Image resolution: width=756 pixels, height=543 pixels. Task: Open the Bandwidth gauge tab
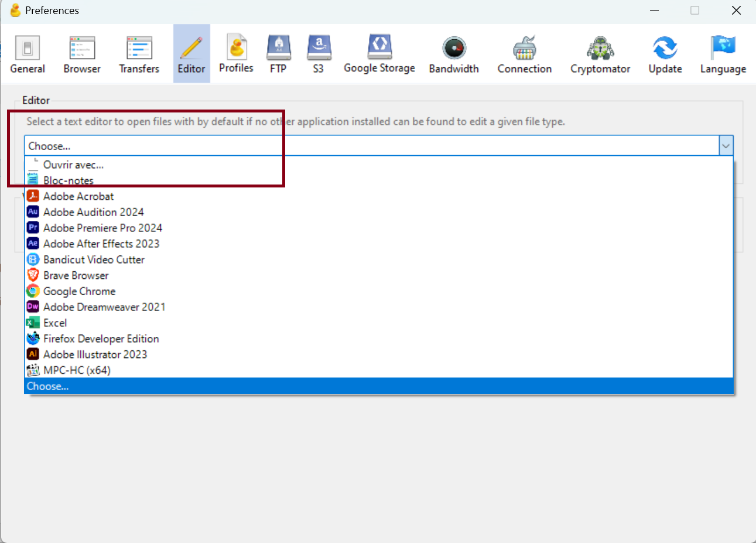pos(454,54)
